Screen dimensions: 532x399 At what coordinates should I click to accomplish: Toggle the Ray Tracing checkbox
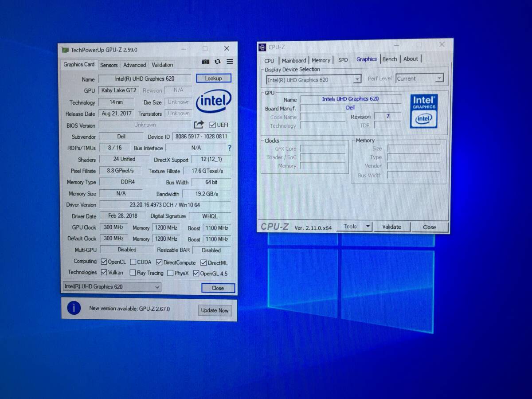(133, 273)
